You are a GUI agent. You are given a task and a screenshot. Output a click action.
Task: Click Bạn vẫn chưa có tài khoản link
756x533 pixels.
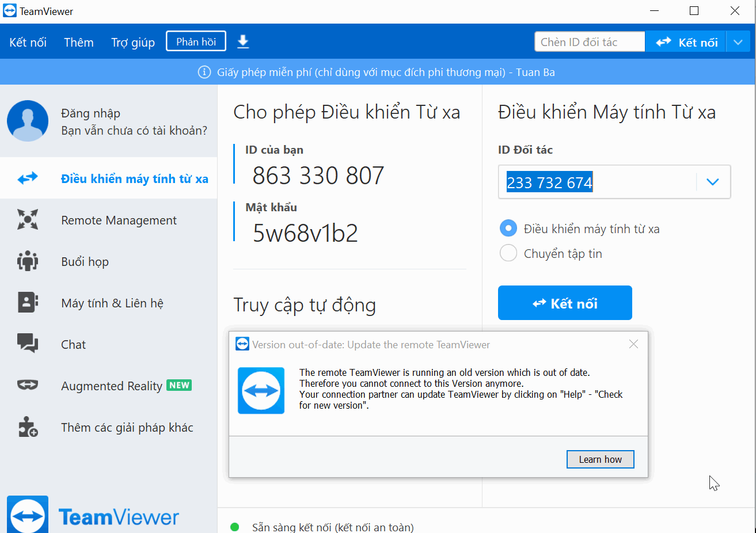(134, 130)
